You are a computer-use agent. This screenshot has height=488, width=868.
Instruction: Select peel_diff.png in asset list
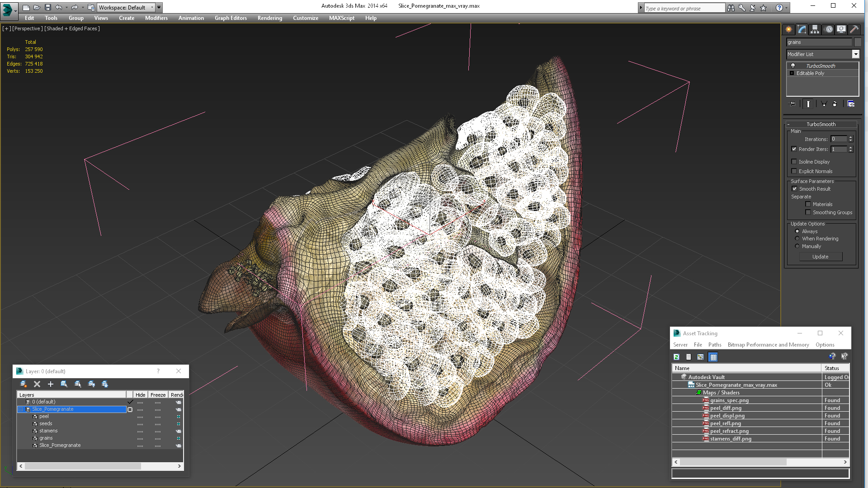(x=726, y=408)
